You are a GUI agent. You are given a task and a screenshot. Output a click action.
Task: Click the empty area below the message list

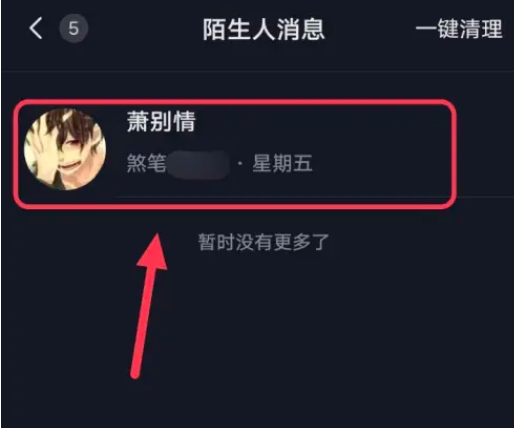click(257, 333)
